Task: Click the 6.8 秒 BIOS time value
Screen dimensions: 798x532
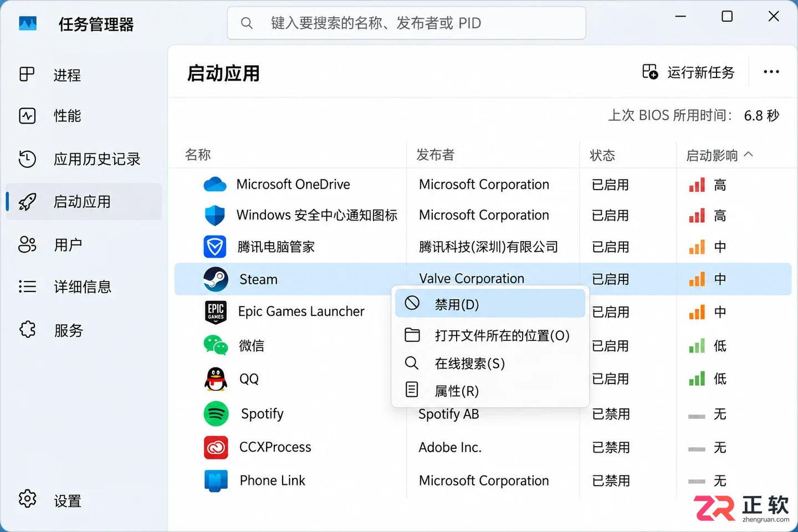Action: (761, 115)
